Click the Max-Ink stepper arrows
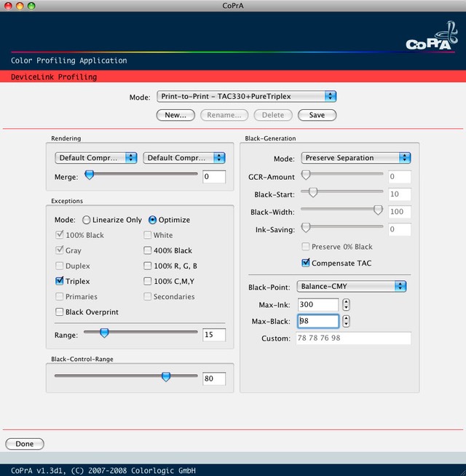 (346, 305)
